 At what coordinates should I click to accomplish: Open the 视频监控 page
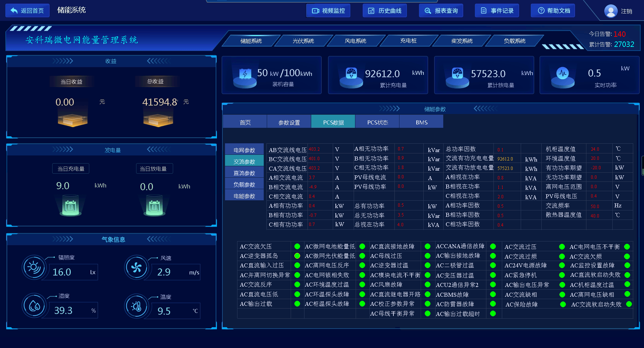click(x=328, y=11)
